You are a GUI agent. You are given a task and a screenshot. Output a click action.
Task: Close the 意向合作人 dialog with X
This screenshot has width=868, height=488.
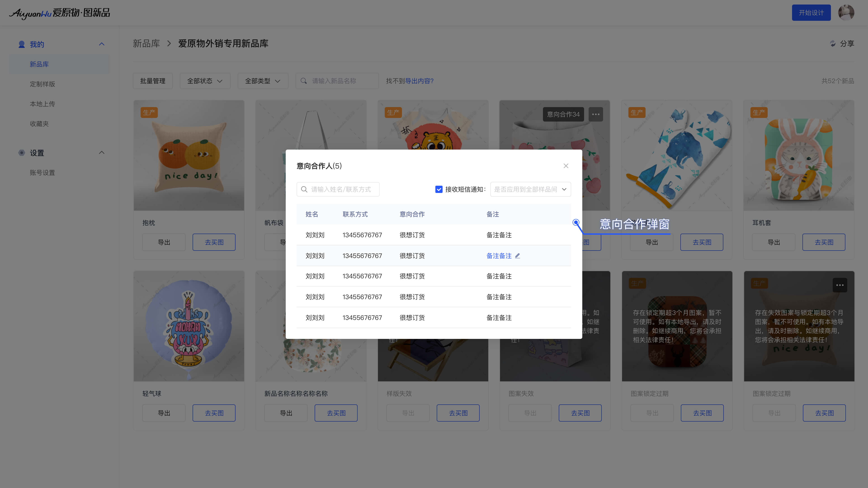(566, 166)
